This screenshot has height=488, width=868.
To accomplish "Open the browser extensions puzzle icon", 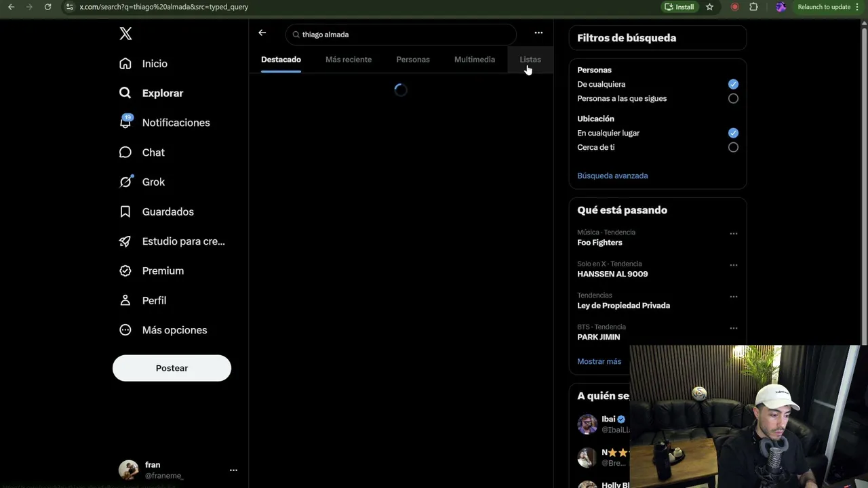I will 753,7.
